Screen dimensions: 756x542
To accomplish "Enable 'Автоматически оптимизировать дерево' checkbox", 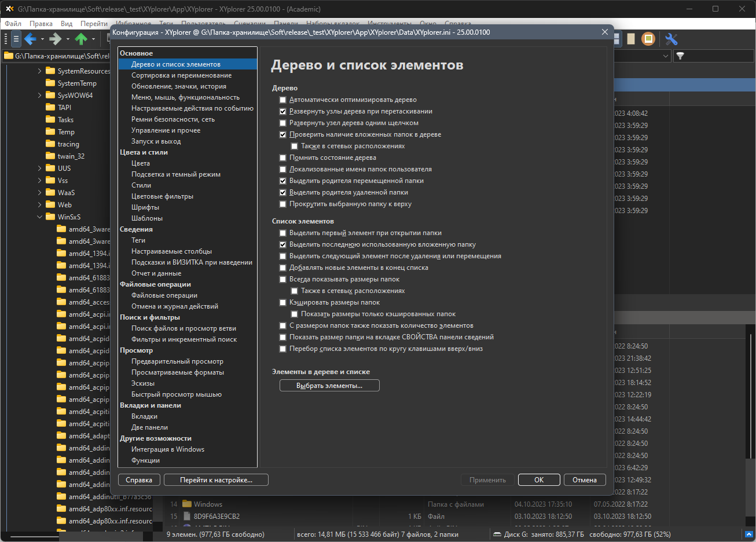I will 282,100.
